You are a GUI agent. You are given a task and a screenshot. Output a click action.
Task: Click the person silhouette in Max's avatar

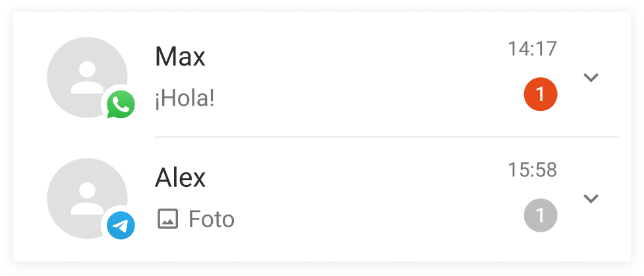pyautogui.click(x=87, y=77)
